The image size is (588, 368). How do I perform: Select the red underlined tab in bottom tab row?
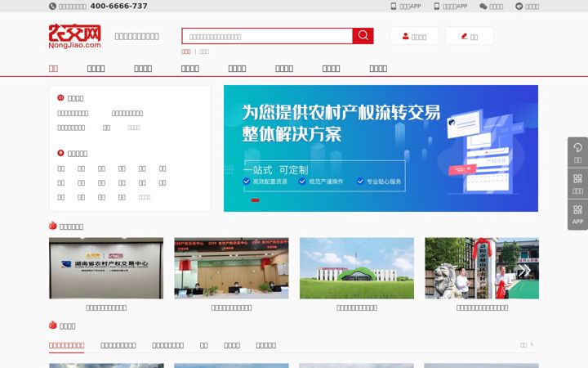[x=66, y=345]
